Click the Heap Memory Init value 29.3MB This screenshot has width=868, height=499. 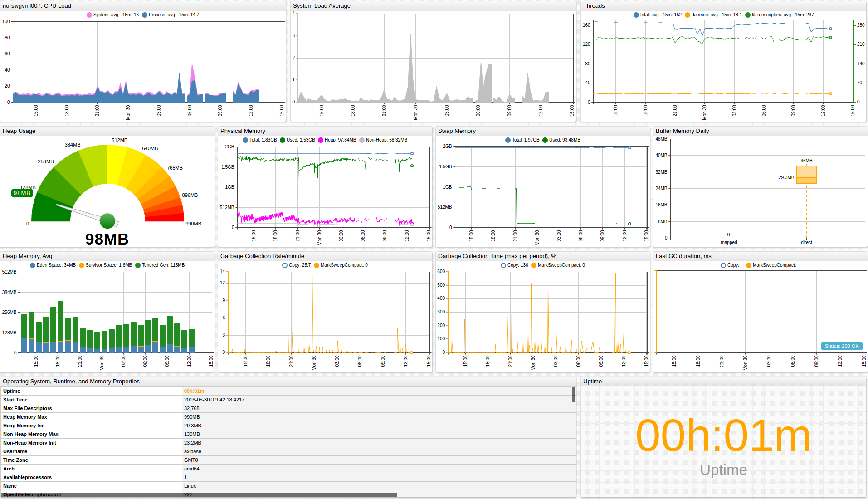(193, 426)
